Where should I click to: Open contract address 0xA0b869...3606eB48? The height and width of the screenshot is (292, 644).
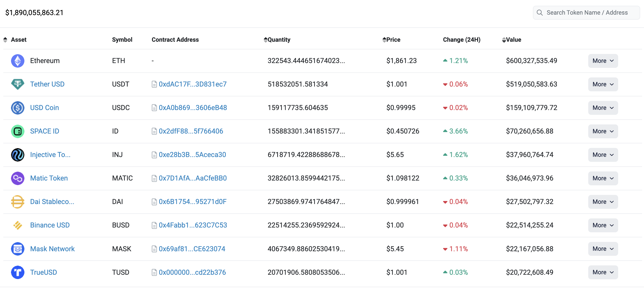click(x=193, y=108)
